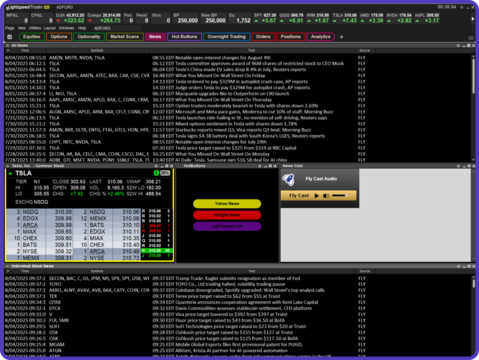
Task: Click the purple Lightspeed.com button
Action: 227,226
